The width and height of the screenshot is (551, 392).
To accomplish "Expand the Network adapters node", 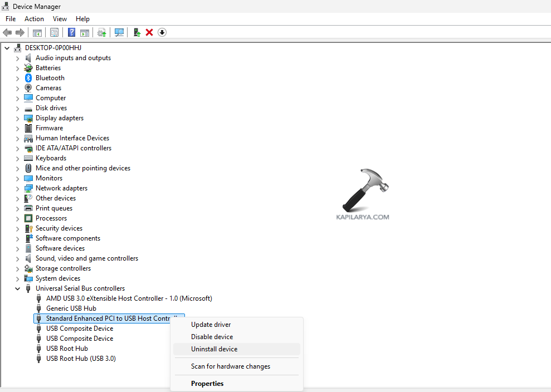I will (x=17, y=188).
